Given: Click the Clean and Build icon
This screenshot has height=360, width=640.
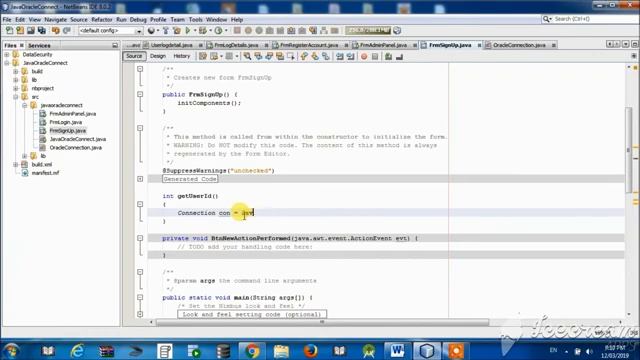Looking at the screenshot, I should (x=176, y=31).
